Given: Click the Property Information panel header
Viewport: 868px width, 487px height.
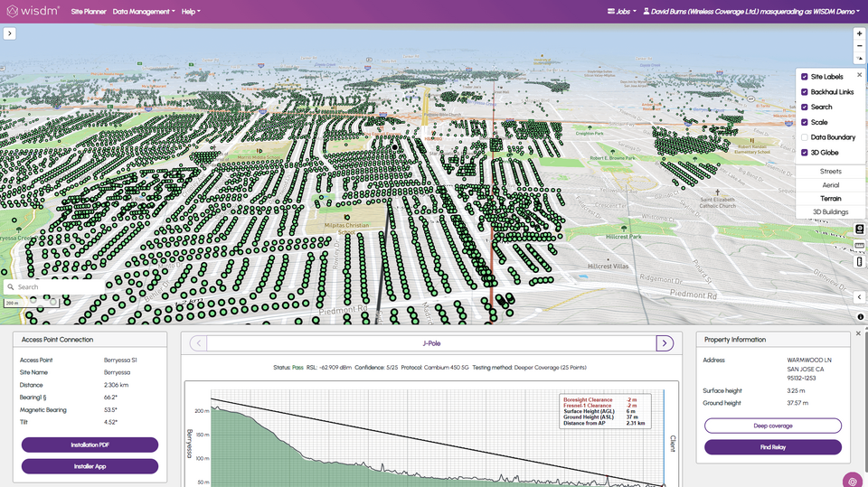Looking at the screenshot, I should pos(773,340).
